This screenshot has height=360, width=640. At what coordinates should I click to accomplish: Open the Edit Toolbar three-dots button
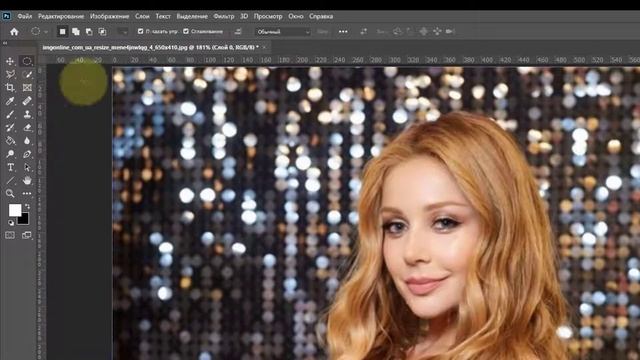[27, 193]
